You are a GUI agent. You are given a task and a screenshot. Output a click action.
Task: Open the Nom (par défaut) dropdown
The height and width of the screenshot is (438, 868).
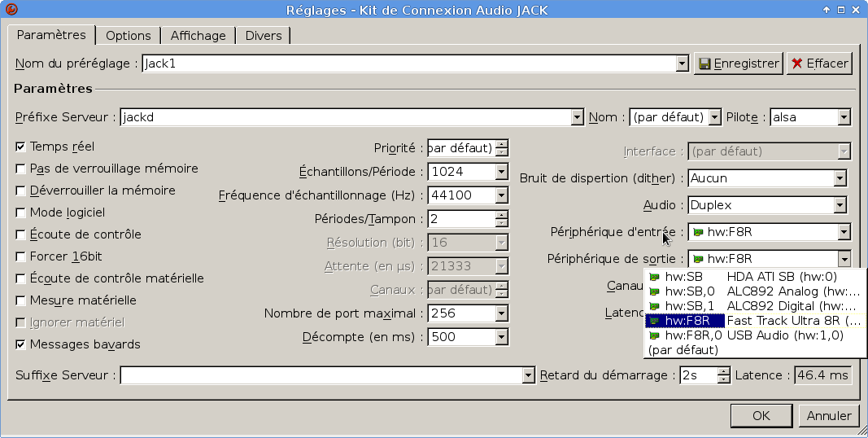point(715,117)
